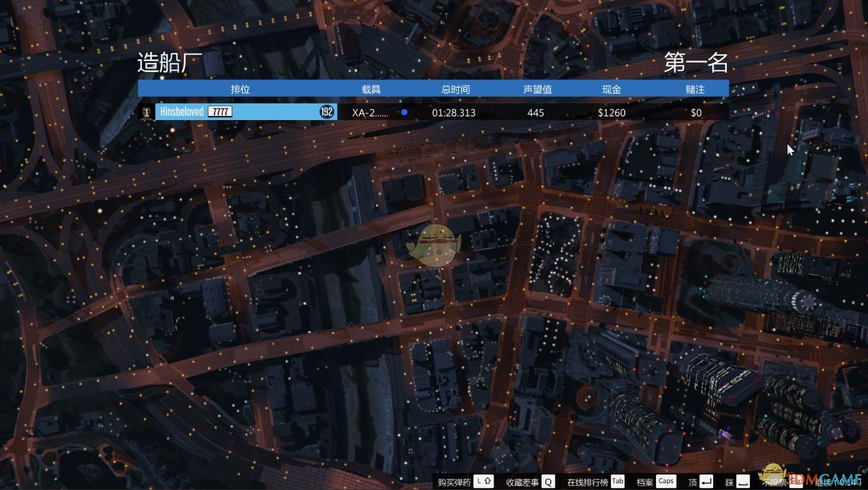Click the blue dot vehicle color indicator
The width and height of the screenshot is (868, 490).
coord(405,112)
